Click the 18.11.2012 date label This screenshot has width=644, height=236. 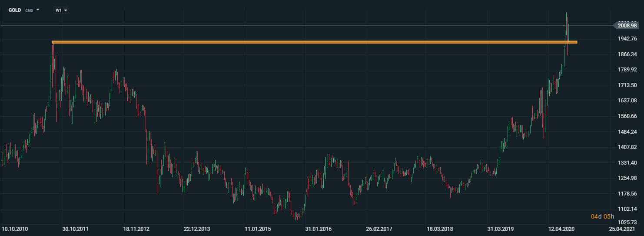tap(136, 229)
